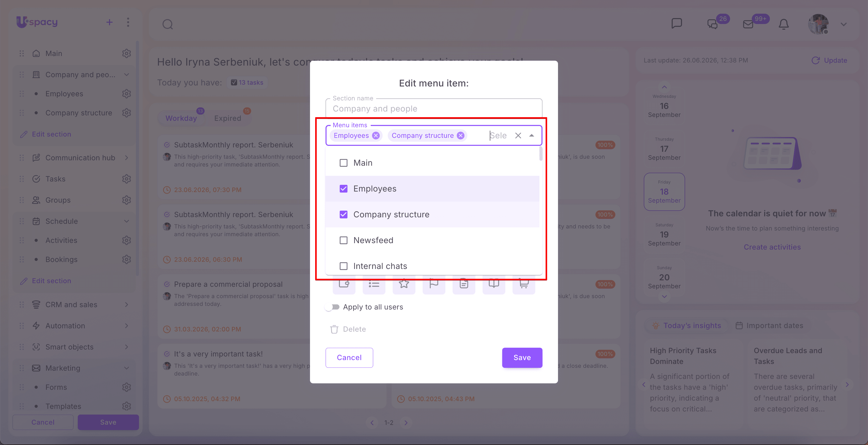Open Groups in the sidebar
Screen dimensions: 868x445
pyautogui.click(x=58, y=200)
